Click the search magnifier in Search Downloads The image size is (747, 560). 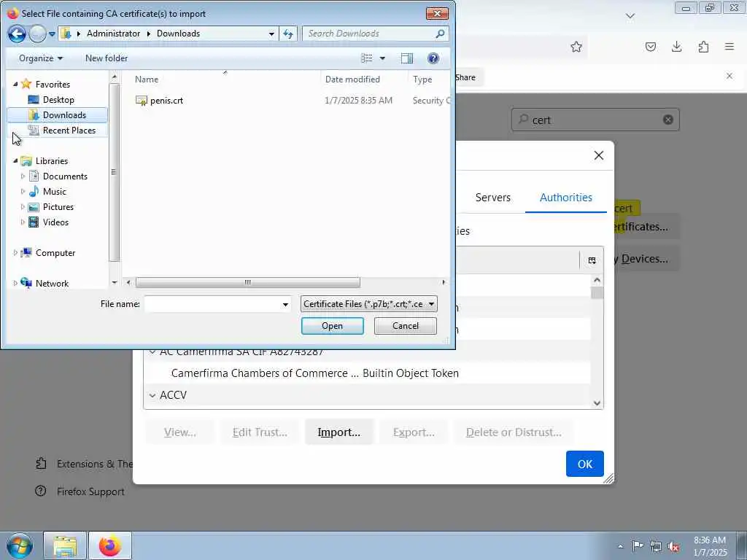(440, 34)
